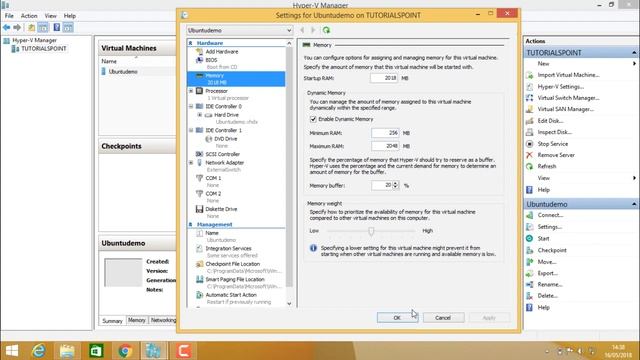Open Chrome from the taskbar
Screen dimensions: 640x360
click(125, 351)
